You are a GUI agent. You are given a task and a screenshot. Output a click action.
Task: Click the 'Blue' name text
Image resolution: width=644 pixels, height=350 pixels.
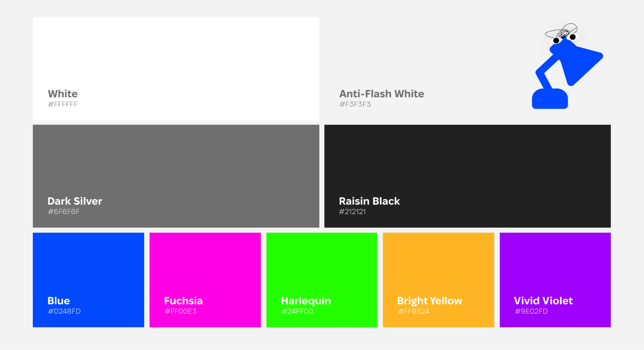pos(59,301)
